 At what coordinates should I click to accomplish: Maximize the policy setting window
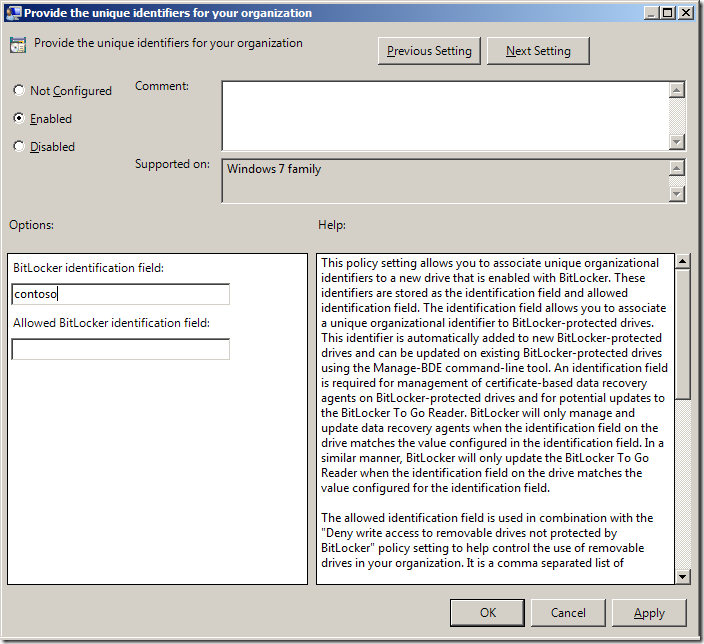pos(665,13)
